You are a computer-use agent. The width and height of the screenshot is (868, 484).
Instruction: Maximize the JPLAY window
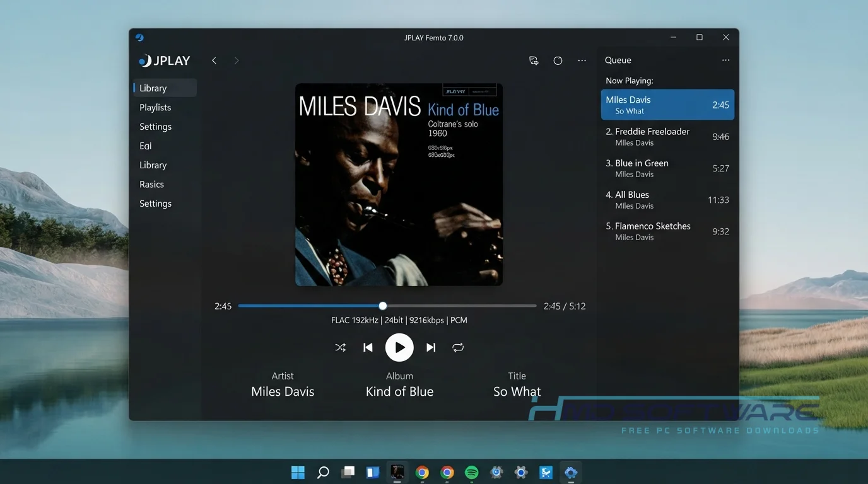click(699, 38)
